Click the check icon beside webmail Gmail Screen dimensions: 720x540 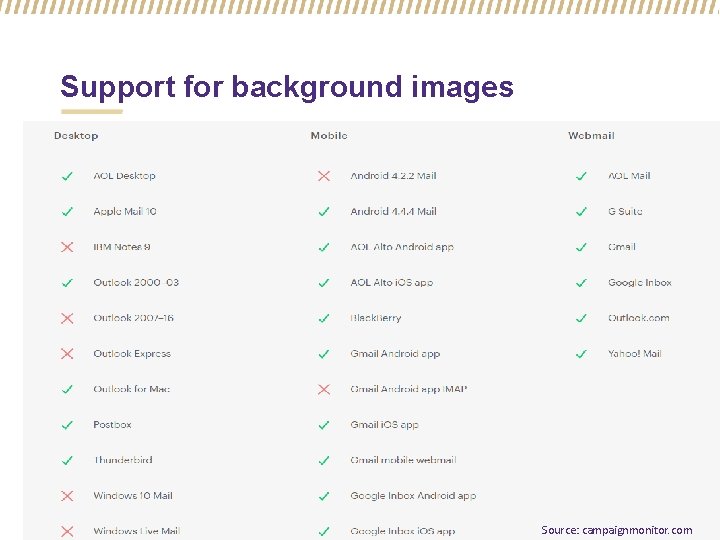click(581, 247)
